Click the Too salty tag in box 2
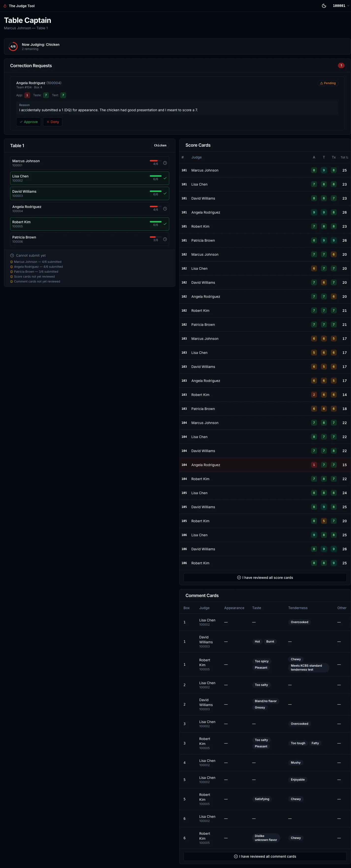Screen dimensions: 351x868 261,685
